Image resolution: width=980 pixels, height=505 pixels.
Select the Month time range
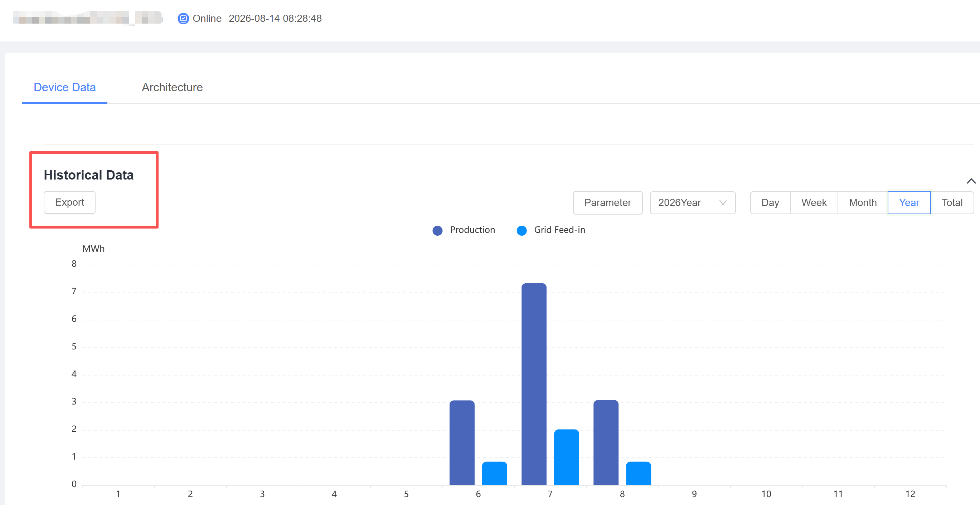tap(863, 203)
